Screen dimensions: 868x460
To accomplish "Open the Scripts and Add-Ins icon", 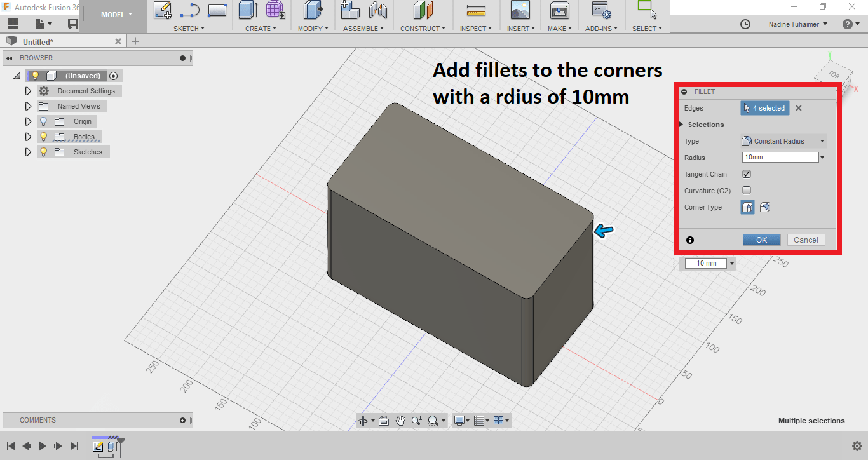I will click(601, 10).
